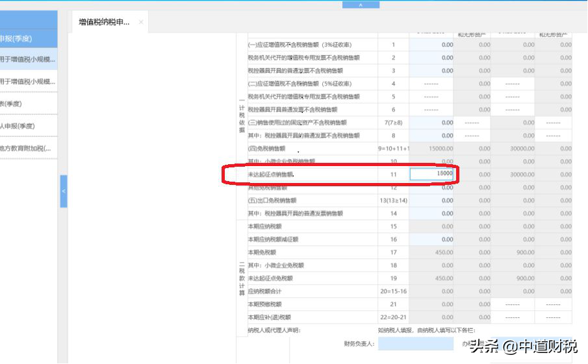Click the row 13 出口免税销售额 input cell
Viewport: 588px width, 364px height.
431,200
